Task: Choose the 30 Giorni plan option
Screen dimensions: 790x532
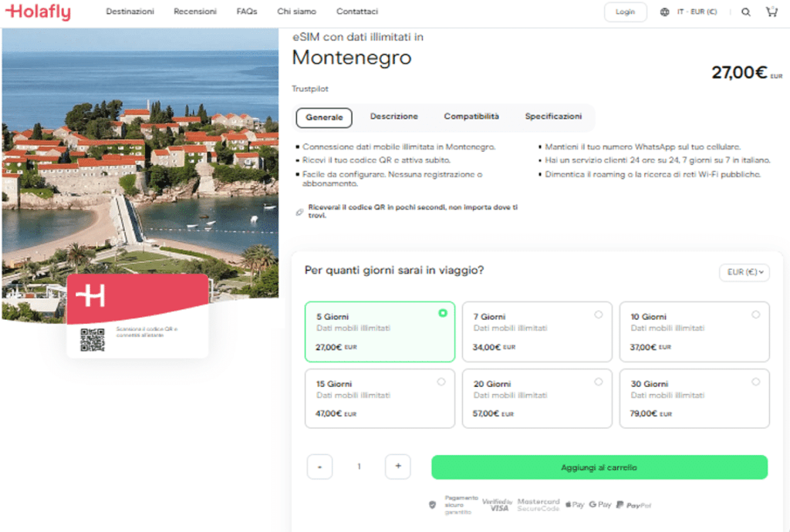Action: coord(694,399)
